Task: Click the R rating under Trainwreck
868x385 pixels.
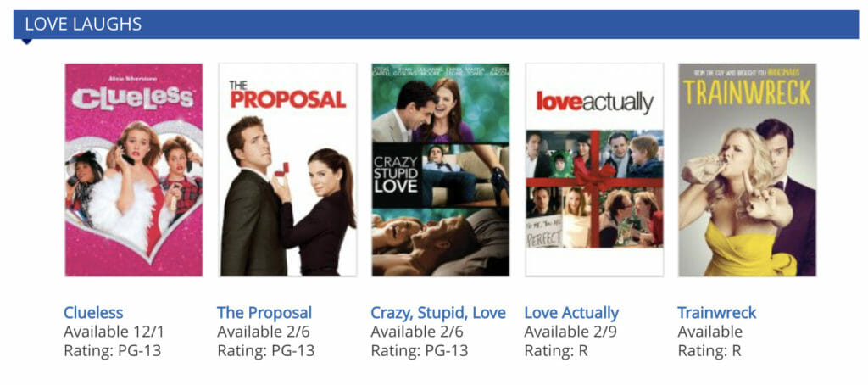Action: click(x=737, y=351)
